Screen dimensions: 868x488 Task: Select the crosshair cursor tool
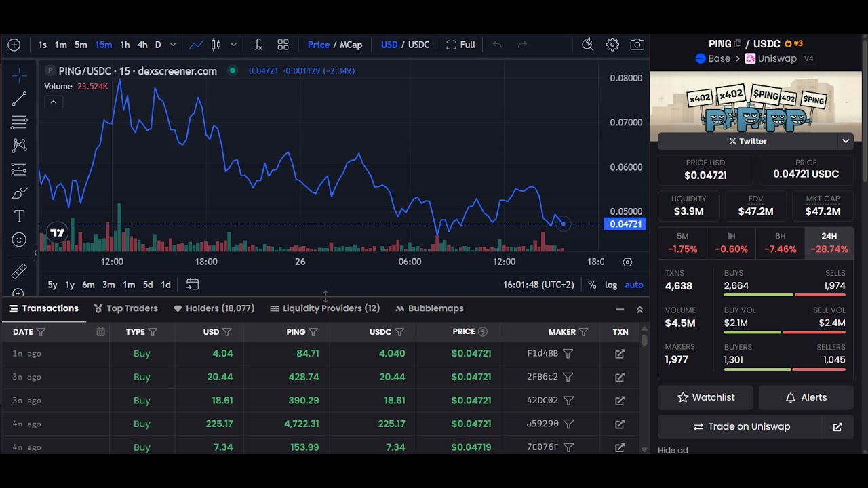click(x=19, y=75)
